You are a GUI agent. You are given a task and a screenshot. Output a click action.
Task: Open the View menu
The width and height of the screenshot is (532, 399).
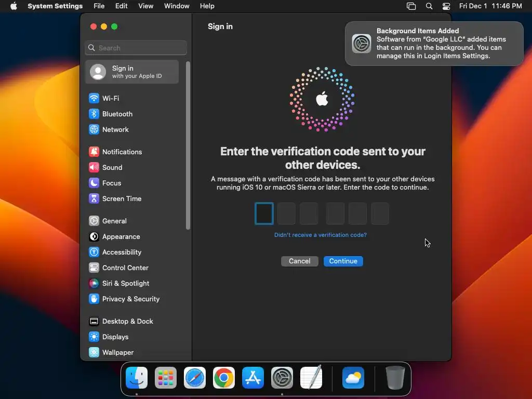pyautogui.click(x=146, y=6)
